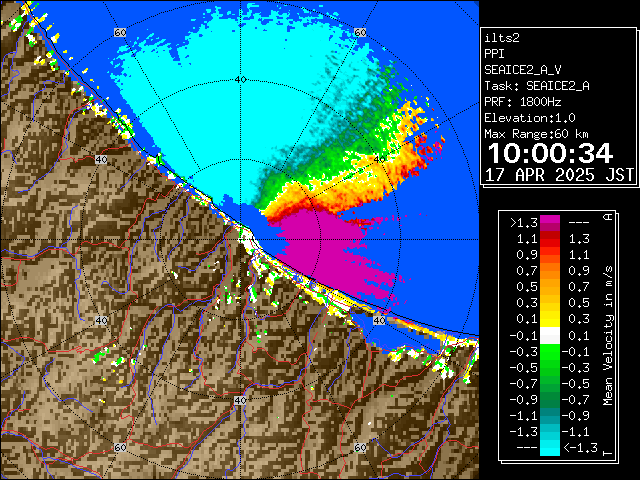Select the "PPI" scan type label
Image resolution: width=640 pixels, height=480 pixels.
pyautogui.click(x=494, y=54)
